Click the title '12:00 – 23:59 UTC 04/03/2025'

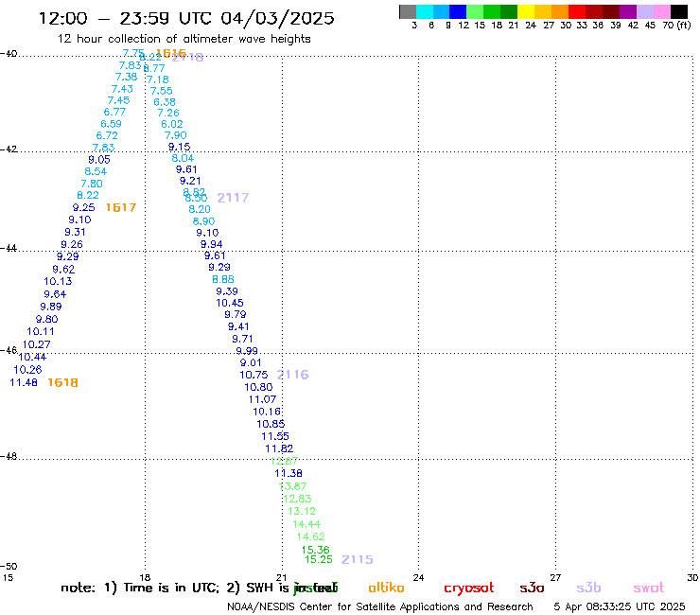(186, 18)
